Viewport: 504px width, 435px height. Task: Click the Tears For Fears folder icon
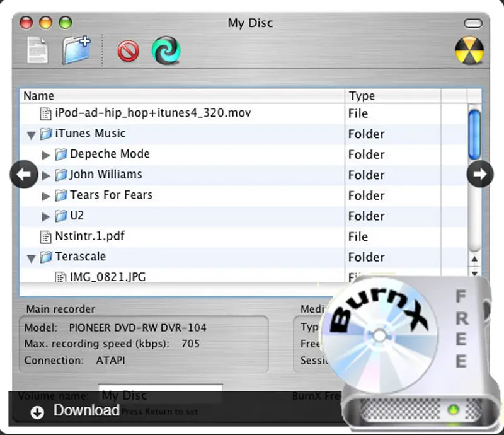60,195
